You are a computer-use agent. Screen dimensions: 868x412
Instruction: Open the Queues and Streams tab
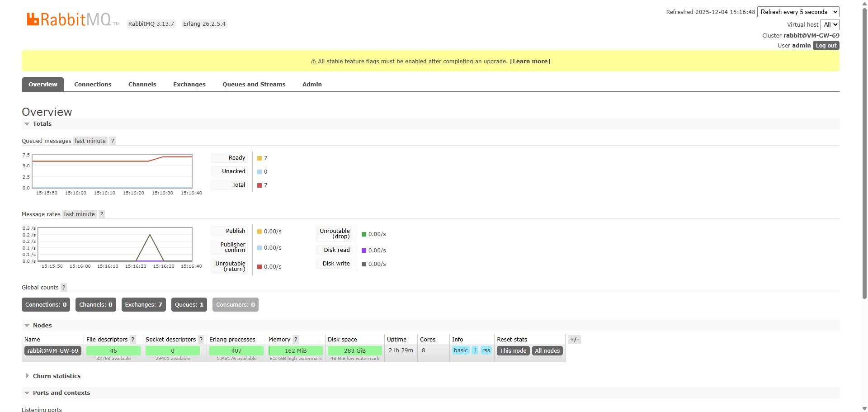coord(254,85)
